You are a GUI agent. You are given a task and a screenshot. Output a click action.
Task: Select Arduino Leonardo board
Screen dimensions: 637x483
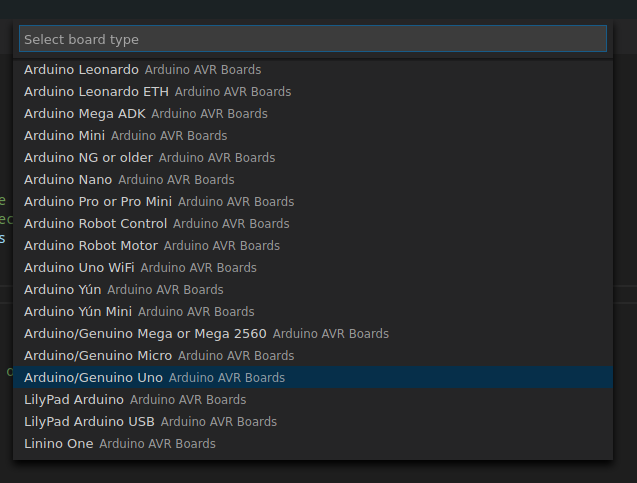tap(313, 69)
